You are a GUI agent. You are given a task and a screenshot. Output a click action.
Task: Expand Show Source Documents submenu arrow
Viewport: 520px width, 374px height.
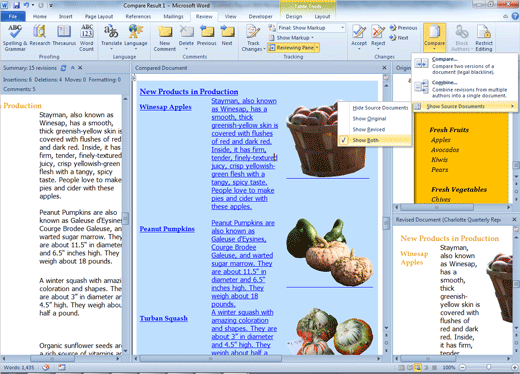coord(513,106)
